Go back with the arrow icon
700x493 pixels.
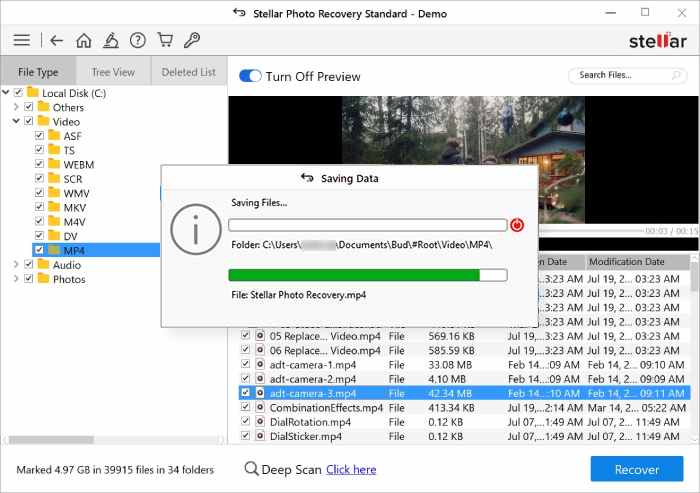click(x=56, y=41)
